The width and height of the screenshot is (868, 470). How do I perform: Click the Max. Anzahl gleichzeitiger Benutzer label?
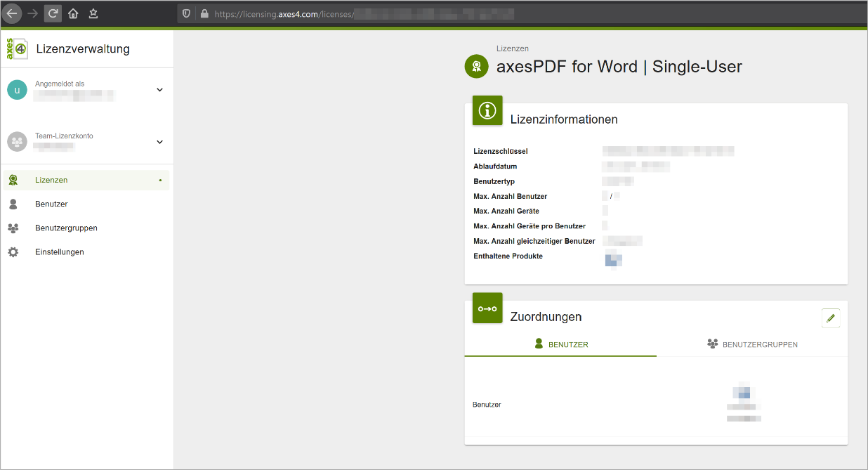coord(534,241)
